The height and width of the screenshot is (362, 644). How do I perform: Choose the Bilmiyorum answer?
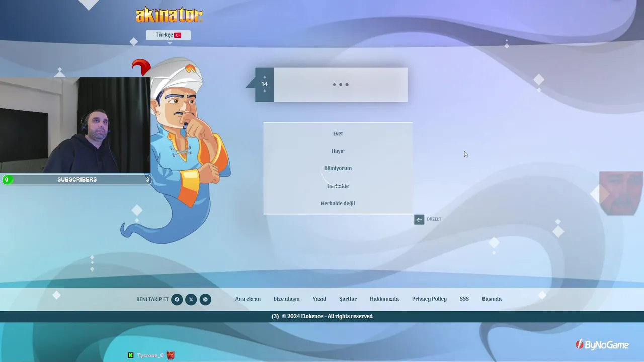pyautogui.click(x=338, y=168)
